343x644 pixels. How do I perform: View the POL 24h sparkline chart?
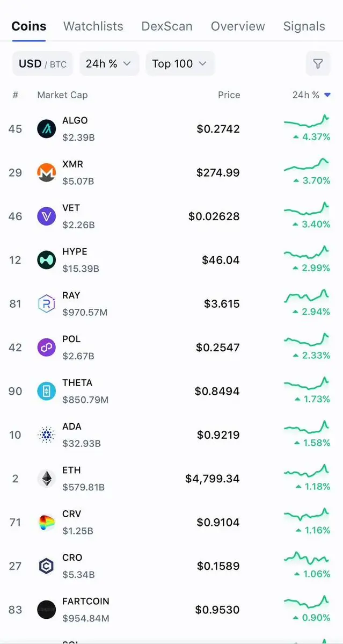point(306,340)
